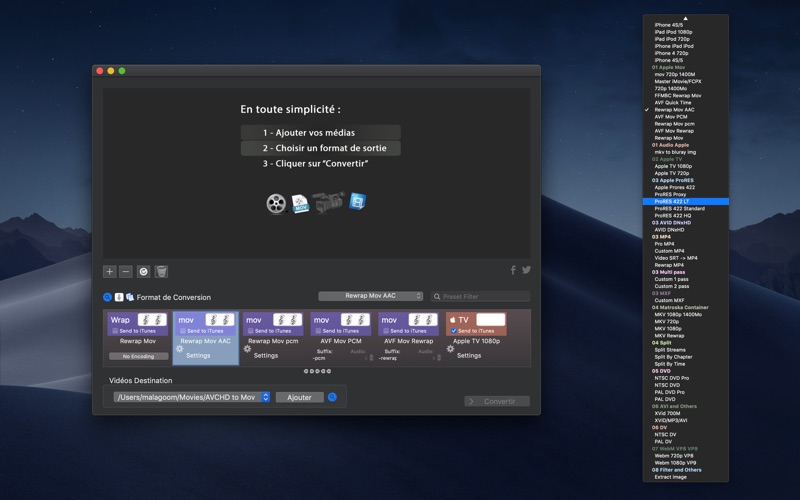Image resolution: width=800 pixels, height=500 pixels.
Task: Choose Video SRT -> MP4 from preset menu
Action: click(685, 258)
